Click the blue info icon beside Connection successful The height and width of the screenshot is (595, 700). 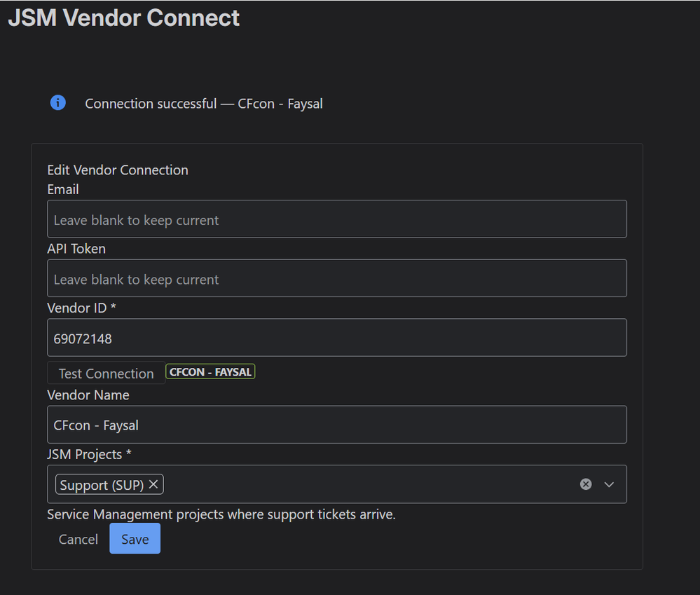point(58,102)
